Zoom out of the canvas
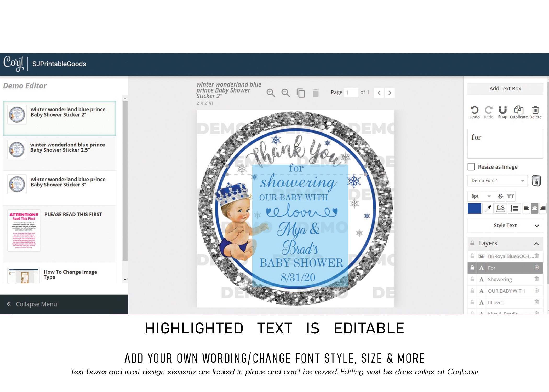 (285, 93)
